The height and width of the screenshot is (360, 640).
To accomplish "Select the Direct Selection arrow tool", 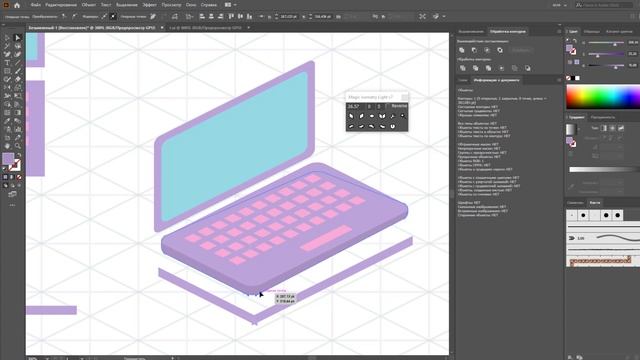I will (x=18, y=38).
